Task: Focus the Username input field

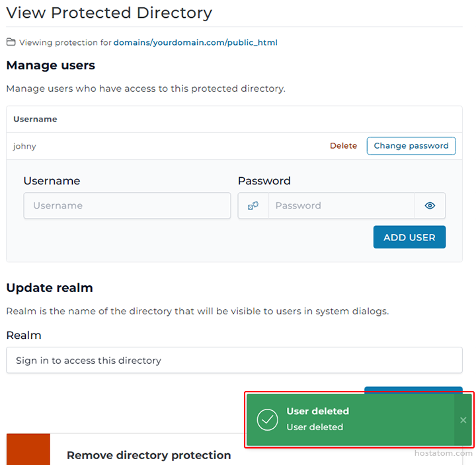Action: click(127, 206)
